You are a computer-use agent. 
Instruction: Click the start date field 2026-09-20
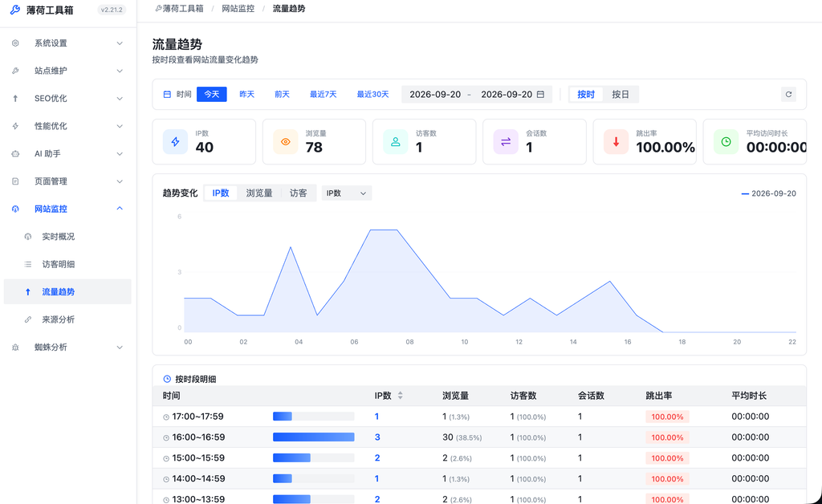(x=435, y=95)
